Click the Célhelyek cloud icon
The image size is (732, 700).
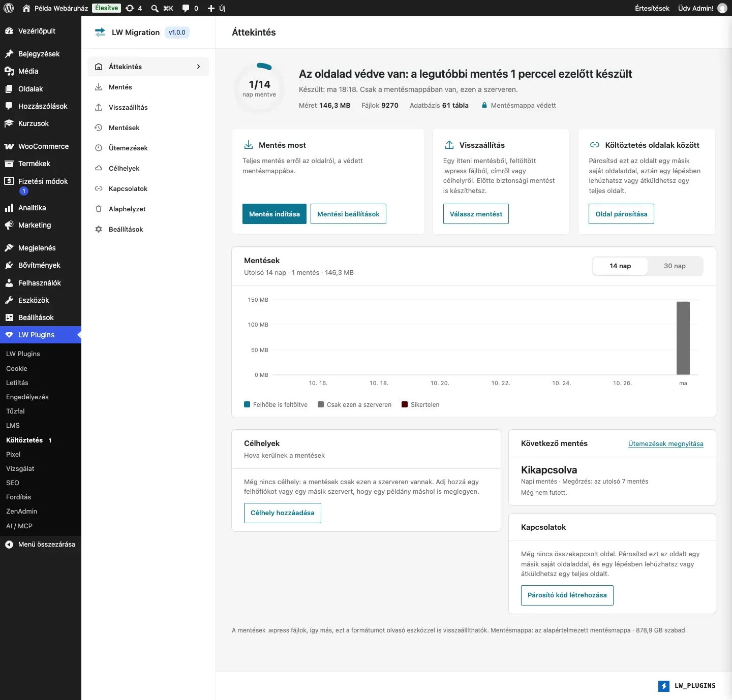point(99,168)
